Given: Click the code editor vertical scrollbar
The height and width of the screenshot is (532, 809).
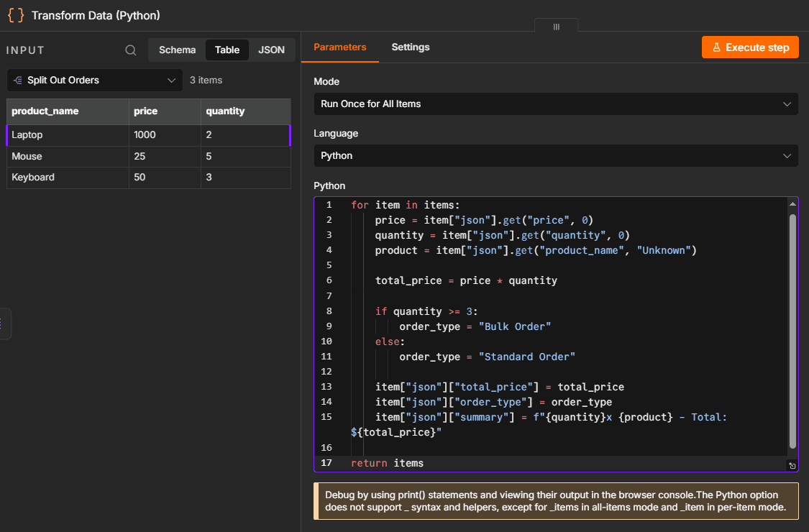Looking at the screenshot, I should 792,330.
